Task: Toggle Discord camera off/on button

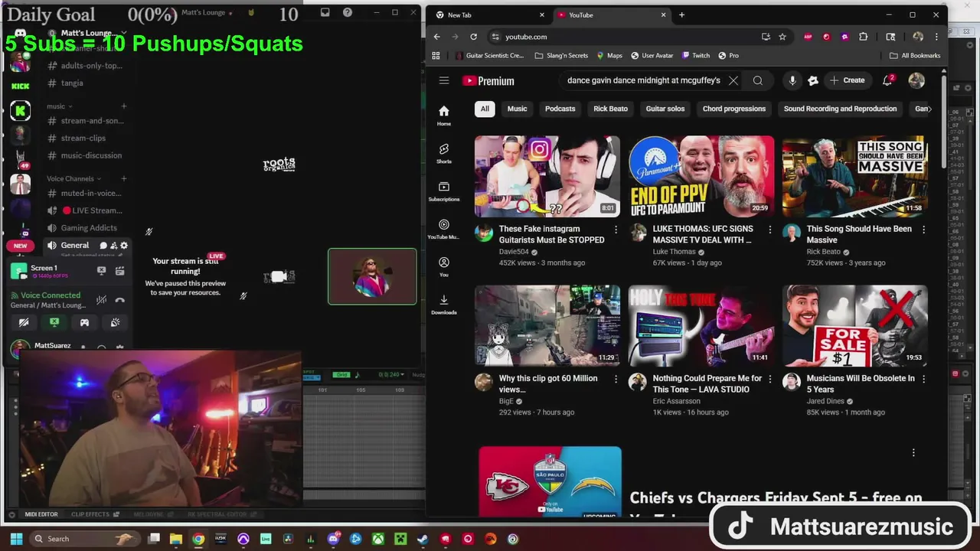Action: pyautogui.click(x=24, y=323)
